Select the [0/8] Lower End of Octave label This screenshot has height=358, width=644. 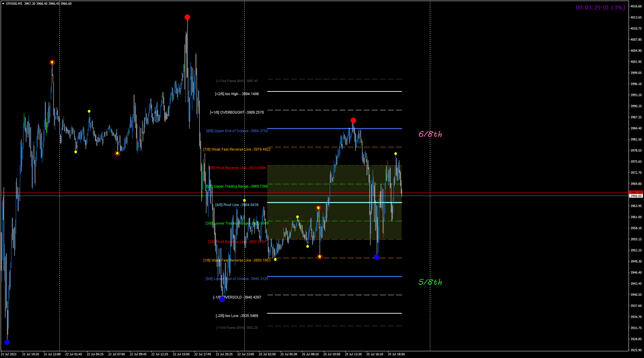pos(237,279)
